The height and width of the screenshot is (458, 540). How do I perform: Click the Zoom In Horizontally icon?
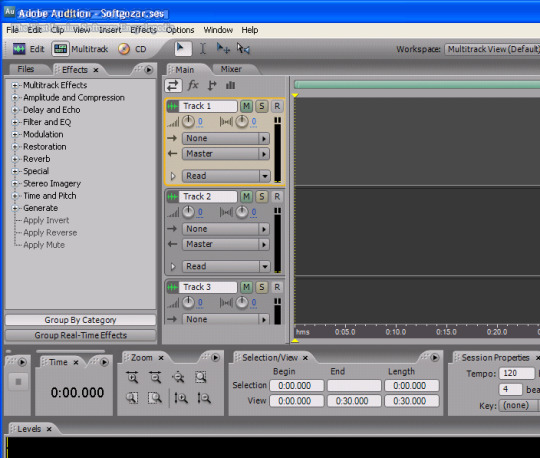point(132,377)
